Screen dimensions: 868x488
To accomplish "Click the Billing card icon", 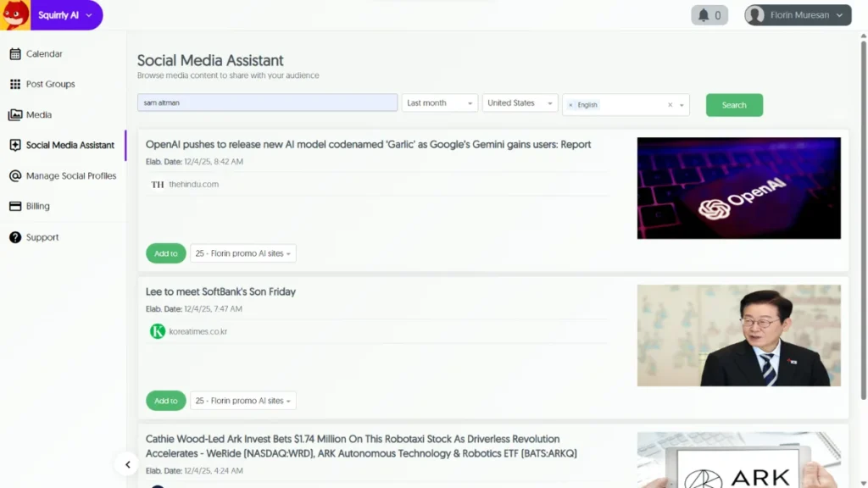I will 15,207.
